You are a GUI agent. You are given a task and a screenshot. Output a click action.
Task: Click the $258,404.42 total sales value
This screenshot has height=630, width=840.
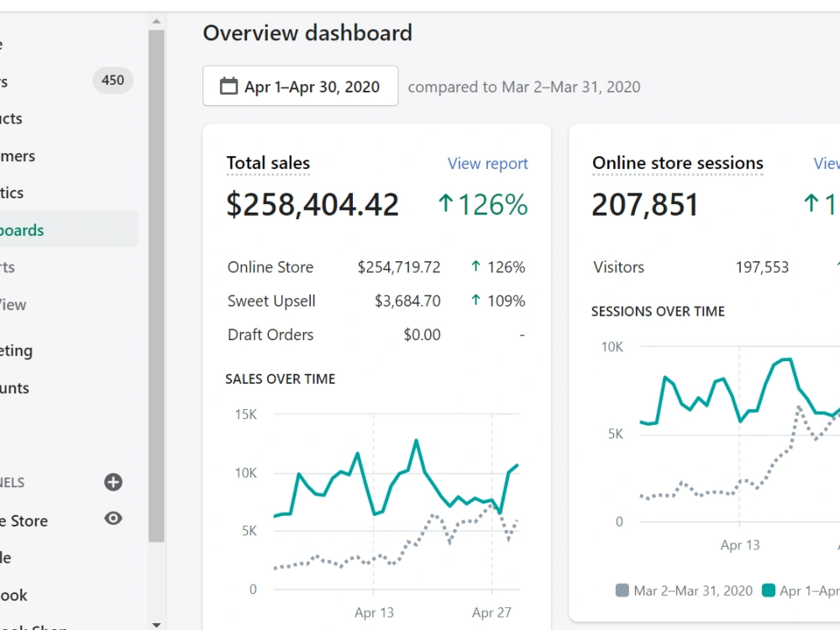(x=312, y=205)
